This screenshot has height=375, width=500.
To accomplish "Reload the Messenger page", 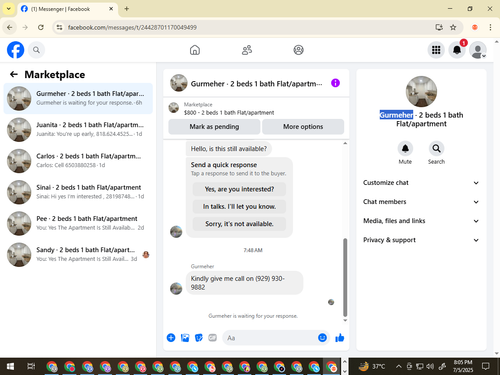I will pyautogui.click(x=41, y=27).
